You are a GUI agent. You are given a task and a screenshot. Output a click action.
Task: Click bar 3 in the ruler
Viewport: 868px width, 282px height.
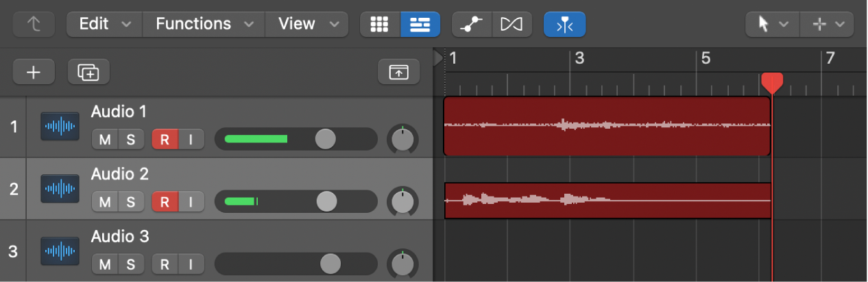click(x=579, y=58)
